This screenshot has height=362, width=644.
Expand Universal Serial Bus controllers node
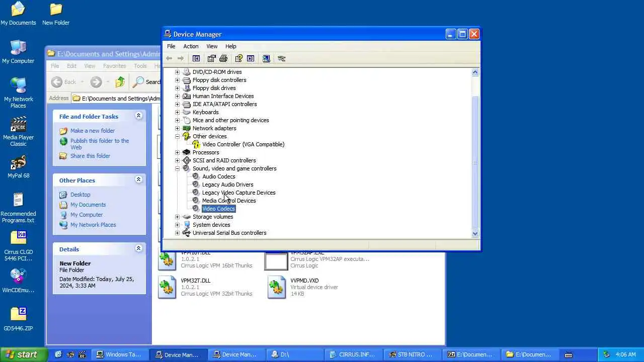coord(177,233)
